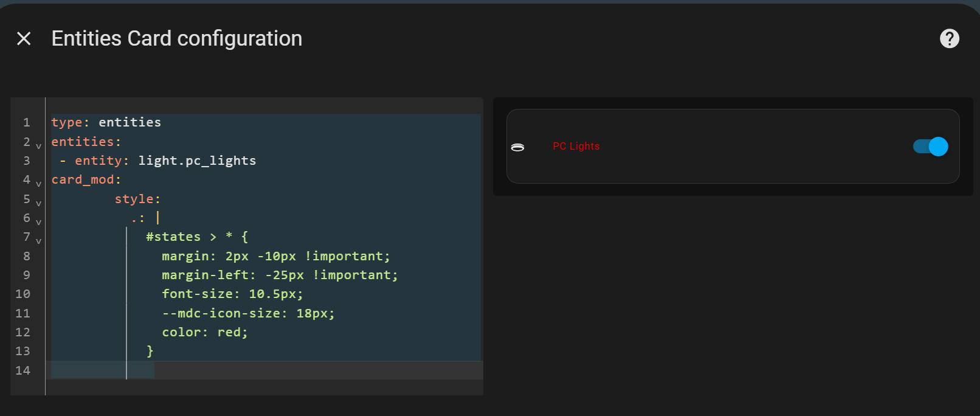Collapse the entities block on line 2
980x416 pixels.
(x=38, y=145)
